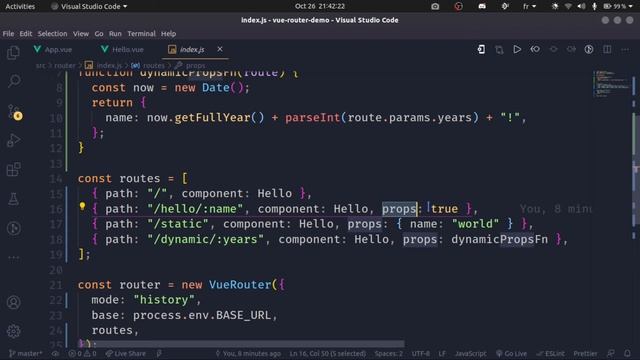Click the device preview icon in the editor toolbar
Screen dimensions: 640x360
pyautogui.click(x=481, y=49)
